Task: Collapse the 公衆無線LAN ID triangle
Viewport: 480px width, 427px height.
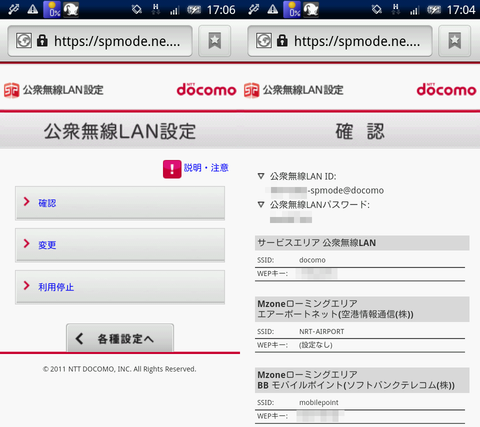Action: click(261, 176)
